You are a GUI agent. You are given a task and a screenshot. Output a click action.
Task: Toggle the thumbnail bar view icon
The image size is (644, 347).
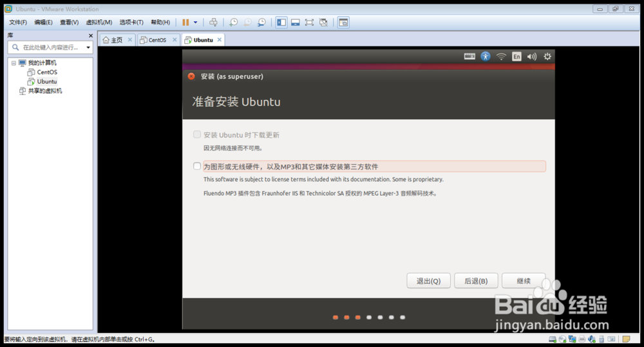296,23
